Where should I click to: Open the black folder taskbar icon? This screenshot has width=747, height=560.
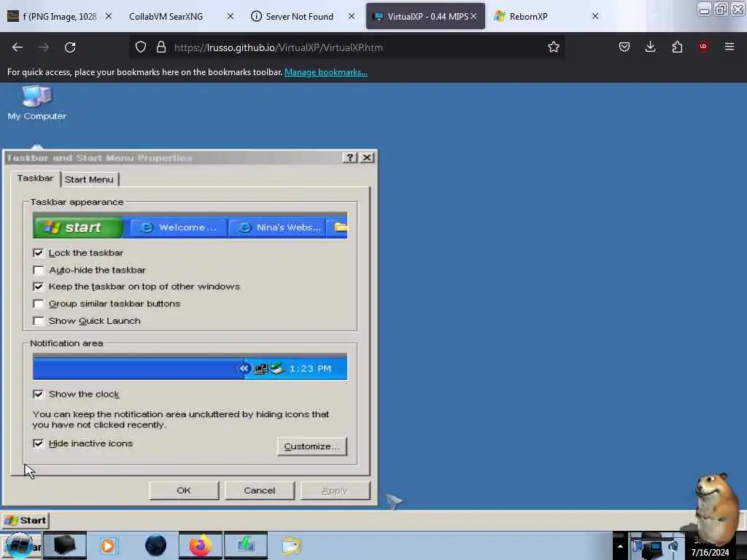[65, 545]
